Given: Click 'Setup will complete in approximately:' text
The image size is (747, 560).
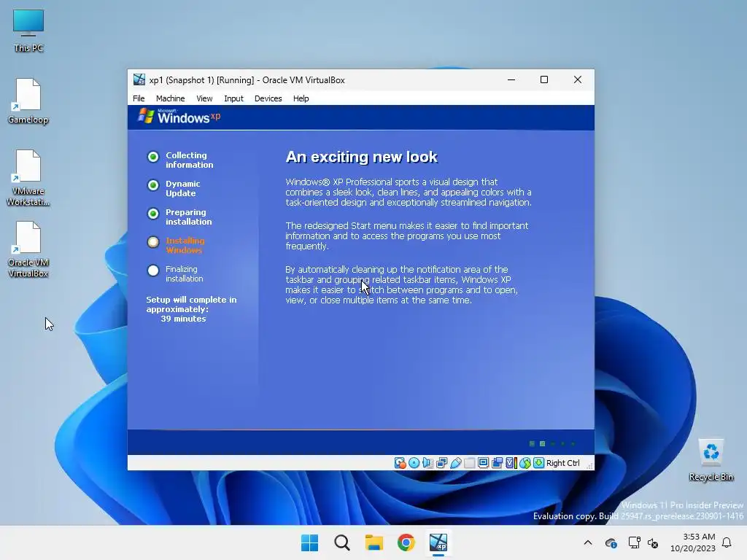Looking at the screenshot, I should (192, 304).
